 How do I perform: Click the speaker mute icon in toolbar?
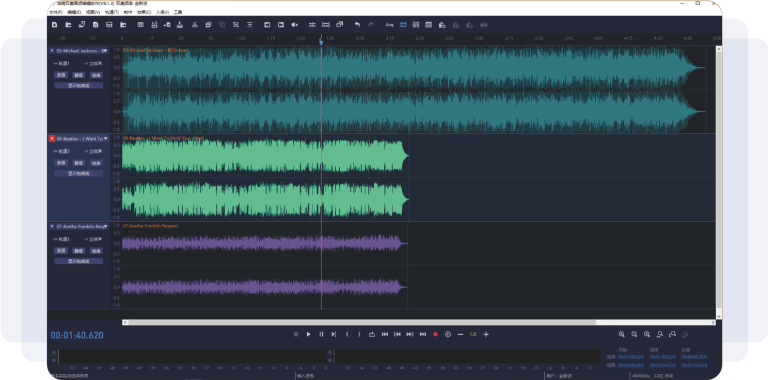click(294, 24)
